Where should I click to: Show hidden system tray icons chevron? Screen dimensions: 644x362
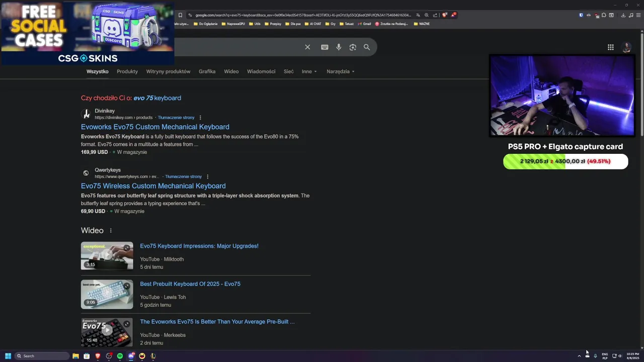click(579, 356)
